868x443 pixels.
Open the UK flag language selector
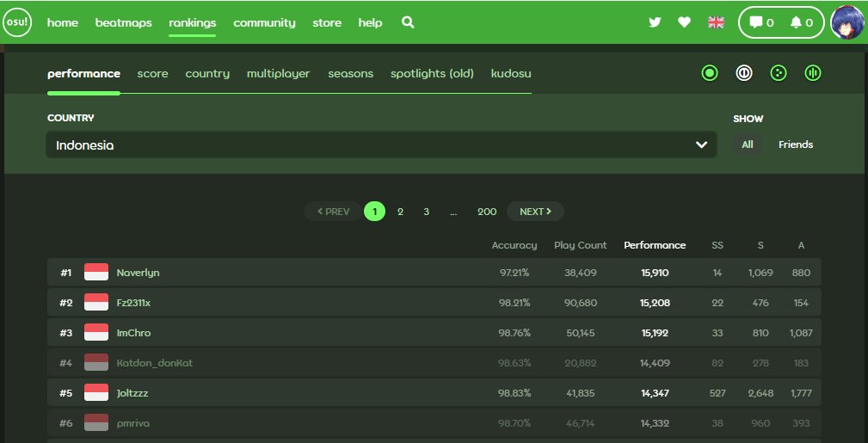[716, 22]
